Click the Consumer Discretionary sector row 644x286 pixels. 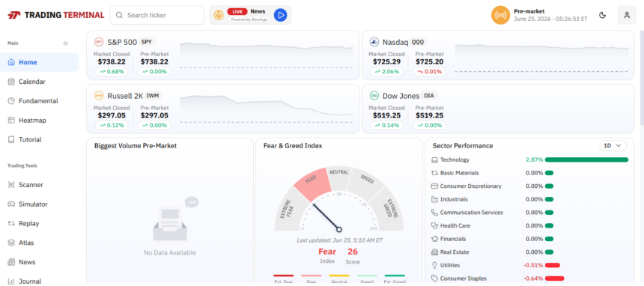point(529,186)
